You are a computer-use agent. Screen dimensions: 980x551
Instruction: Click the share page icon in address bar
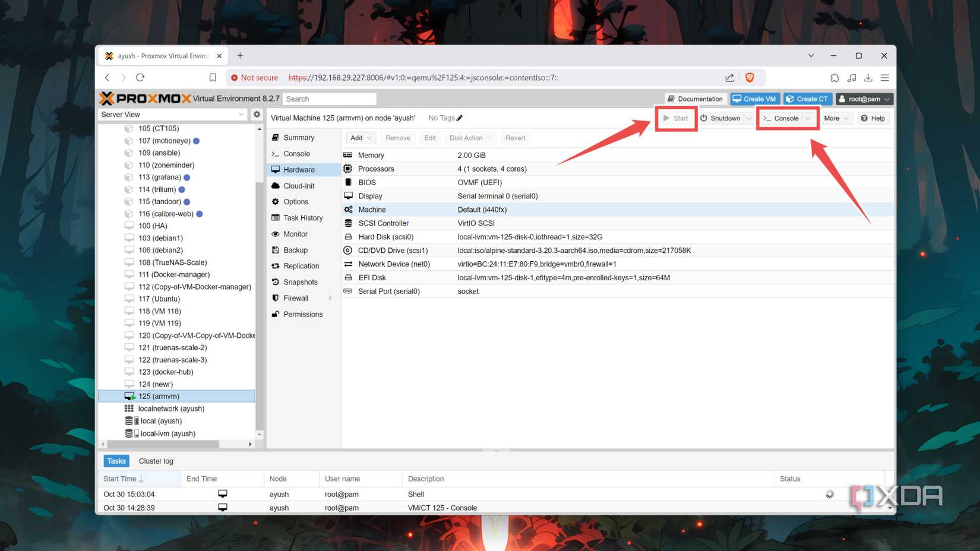[x=729, y=78]
